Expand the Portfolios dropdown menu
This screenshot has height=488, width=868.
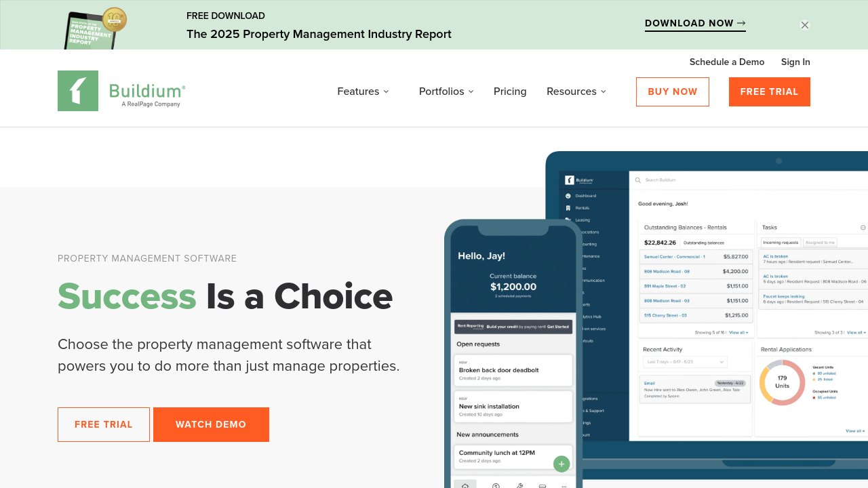[x=446, y=91]
